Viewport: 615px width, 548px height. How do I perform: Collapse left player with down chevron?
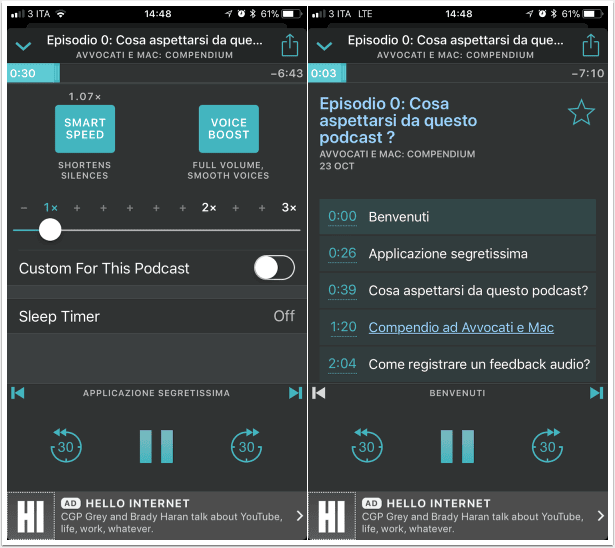[x=24, y=46]
